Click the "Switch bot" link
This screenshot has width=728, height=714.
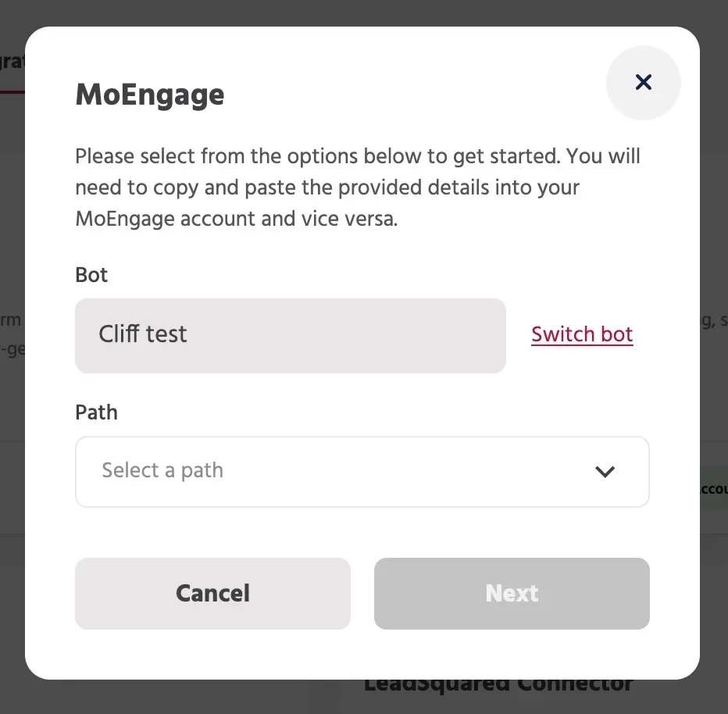point(582,334)
